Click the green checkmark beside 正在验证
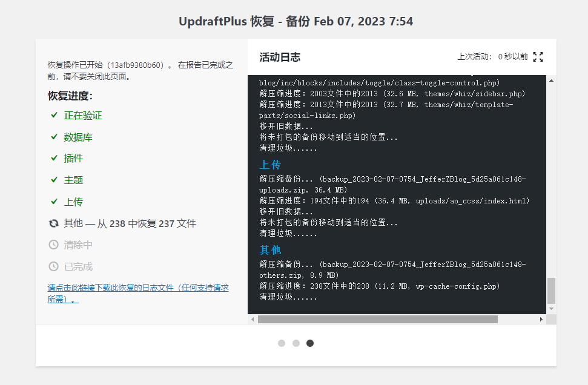The width and height of the screenshot is (588, 385). tap(55, 115)
